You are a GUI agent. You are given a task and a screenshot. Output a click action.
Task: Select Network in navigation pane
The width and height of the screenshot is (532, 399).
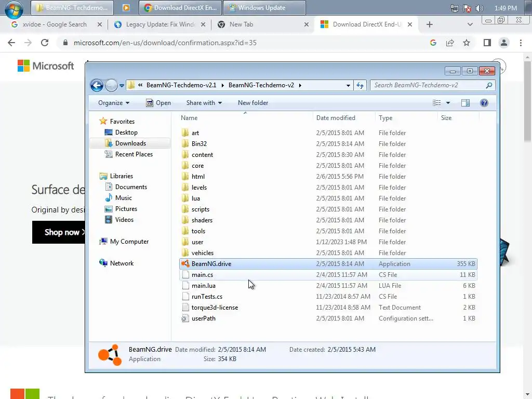[x=122, y=263]
